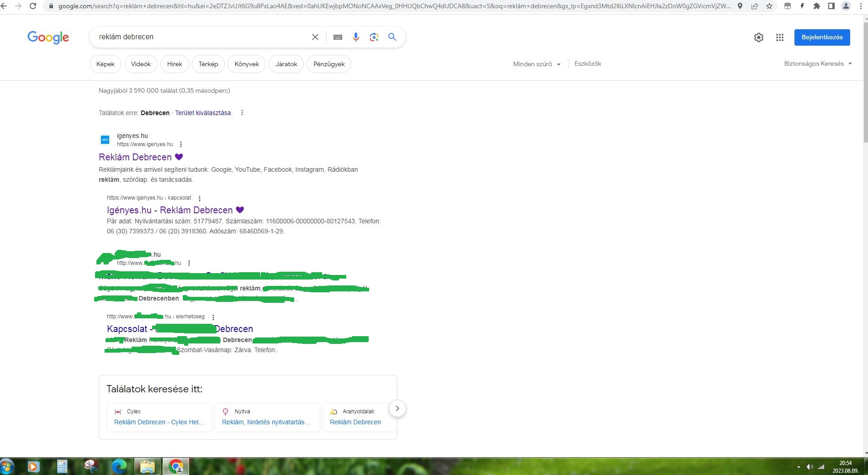Open Igényes.hu - Reklám Debrecen link
This screenshot has height=475, width=868.
pyautogui.click(x=175, y=210)
